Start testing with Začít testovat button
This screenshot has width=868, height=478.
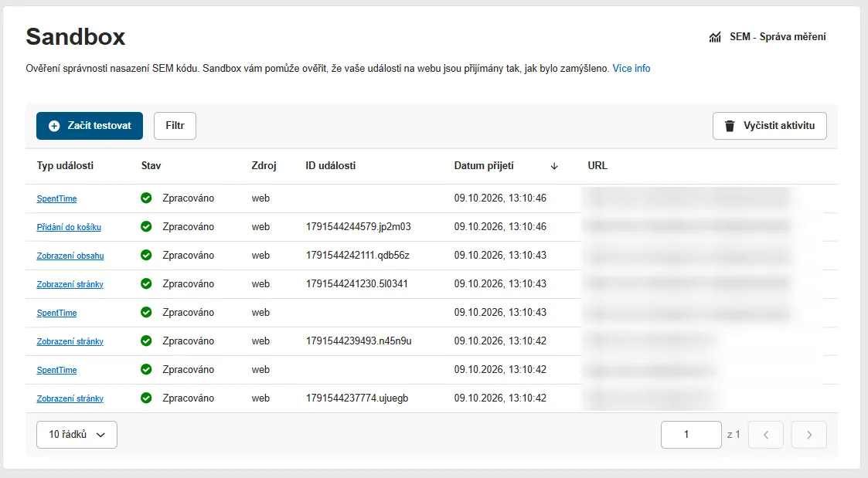pos(90,126)
